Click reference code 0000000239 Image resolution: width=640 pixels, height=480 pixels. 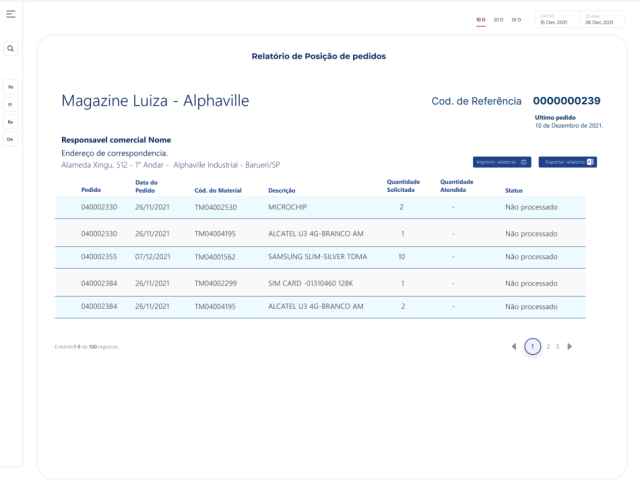pyautogui.click(x=567, y=101)
